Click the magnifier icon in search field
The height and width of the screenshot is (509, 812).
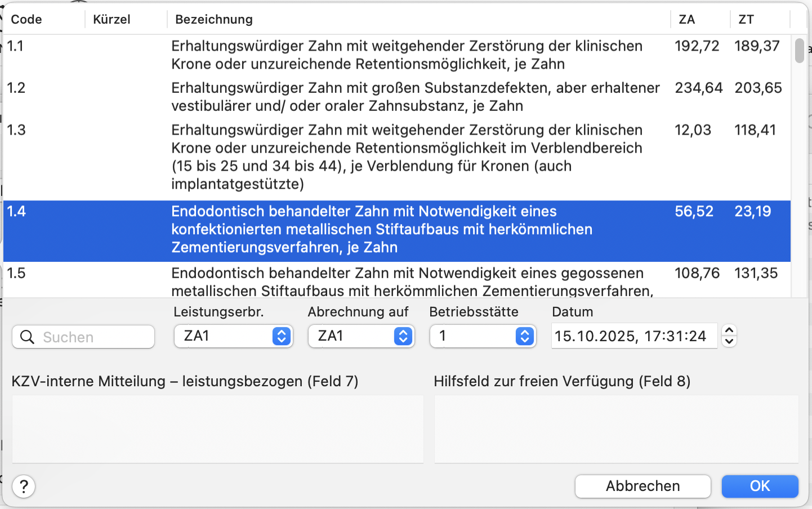pos(27,337)
